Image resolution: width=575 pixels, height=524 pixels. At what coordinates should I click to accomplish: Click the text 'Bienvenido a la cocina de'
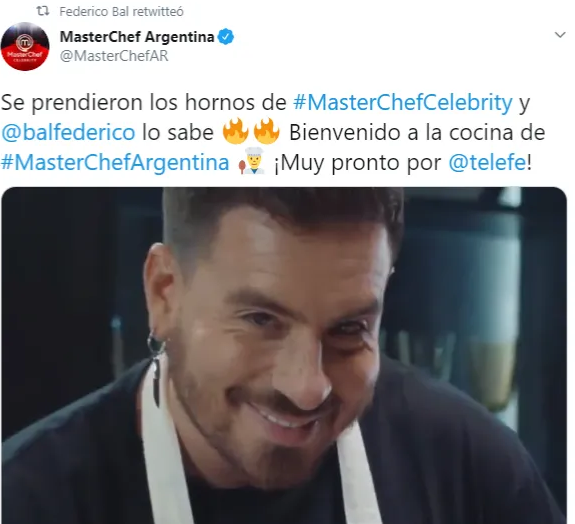(x=417, y=132)
